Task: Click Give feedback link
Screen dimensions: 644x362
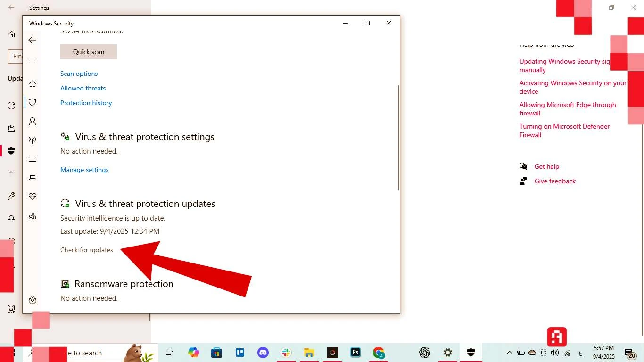Action: click(555, 181)
